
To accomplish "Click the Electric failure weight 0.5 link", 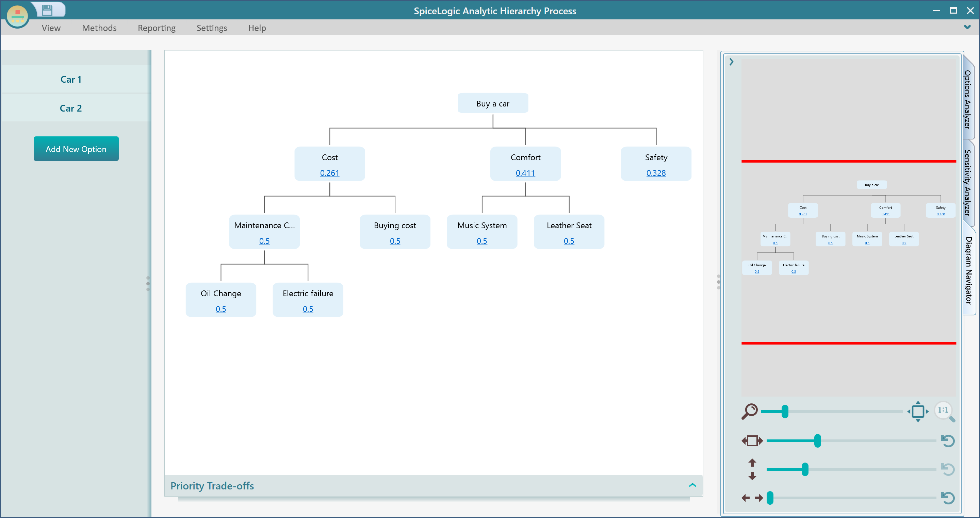I will (x=308, y=309).
